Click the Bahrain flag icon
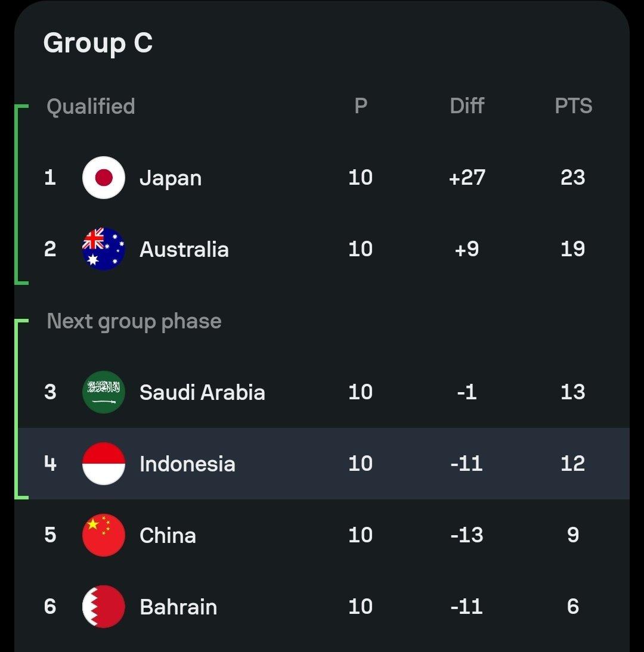 [104, 607]
